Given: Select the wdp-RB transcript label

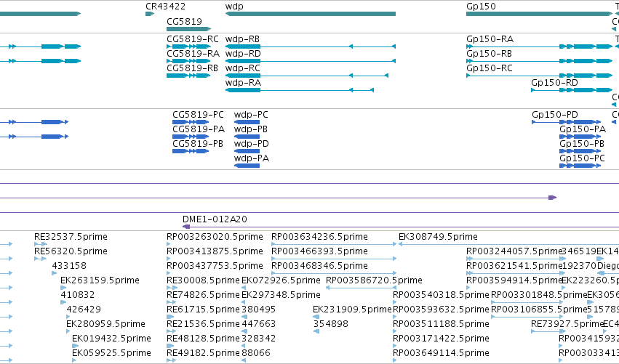Looking at the screenshot, I should click(242, 39).
